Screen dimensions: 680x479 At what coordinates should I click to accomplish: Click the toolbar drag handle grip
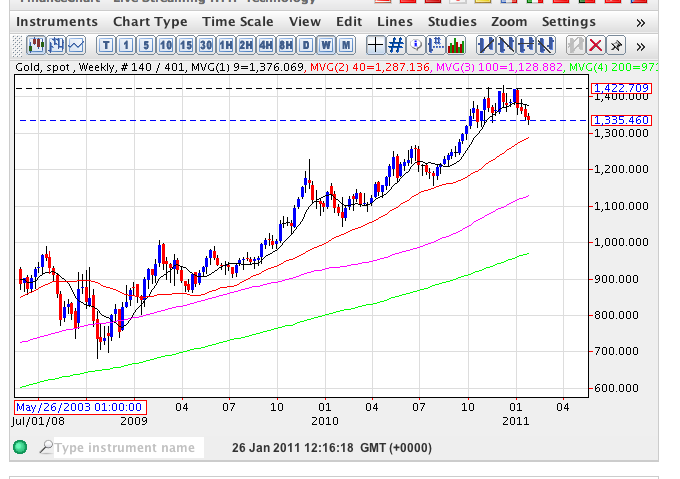[17, 46]
